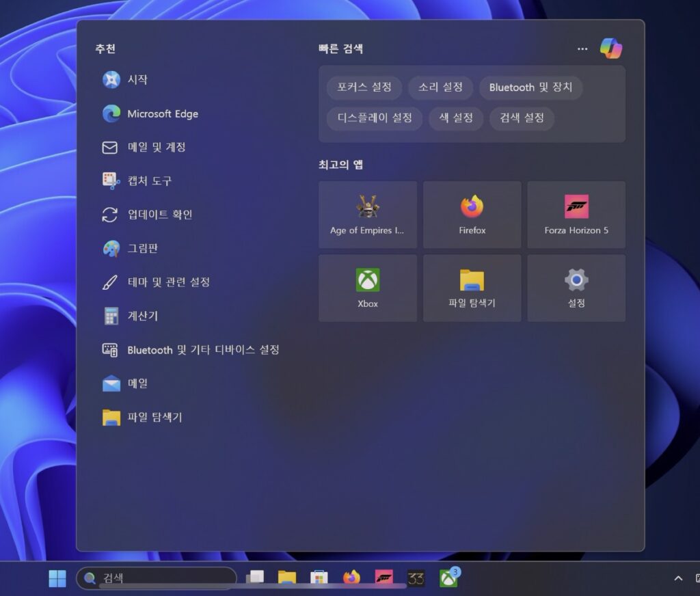
Task: Open 설정 tile with gear icon
Action: point(576,288)
